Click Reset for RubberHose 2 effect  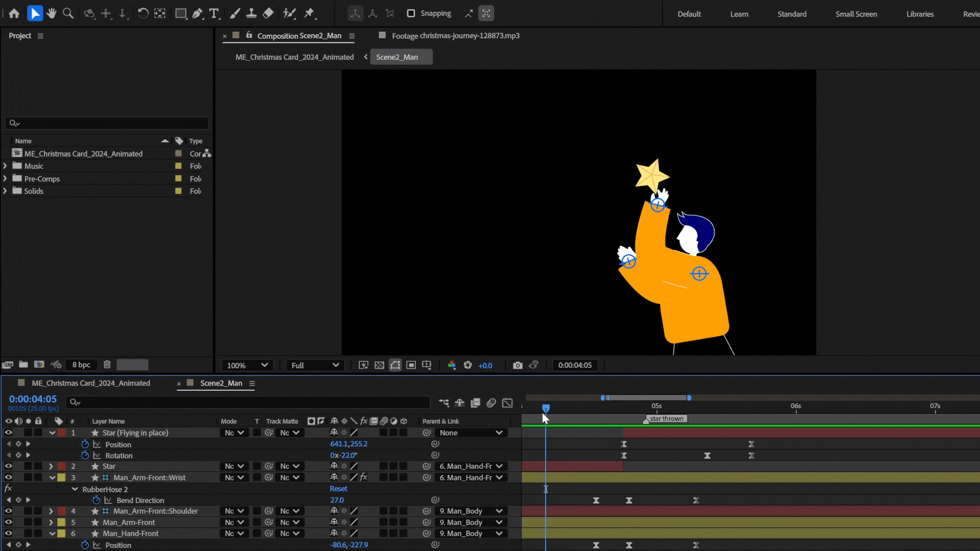(x=338, y=489)
